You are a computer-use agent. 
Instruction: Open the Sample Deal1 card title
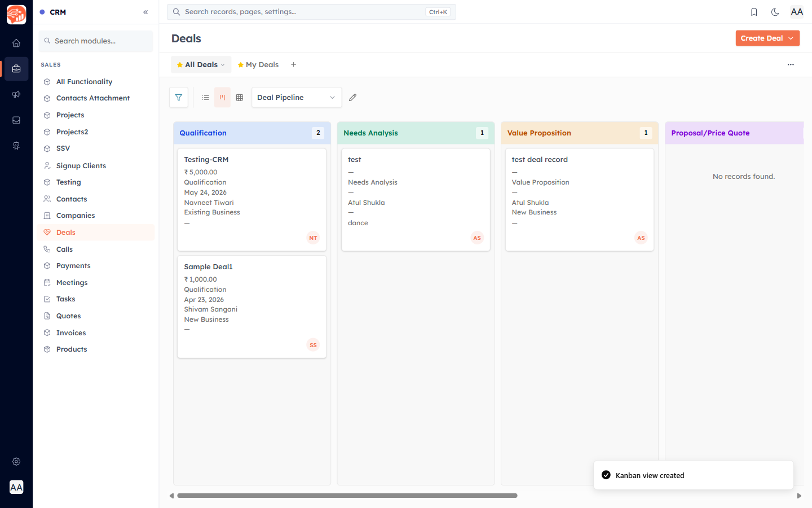(x=208, y=267)
